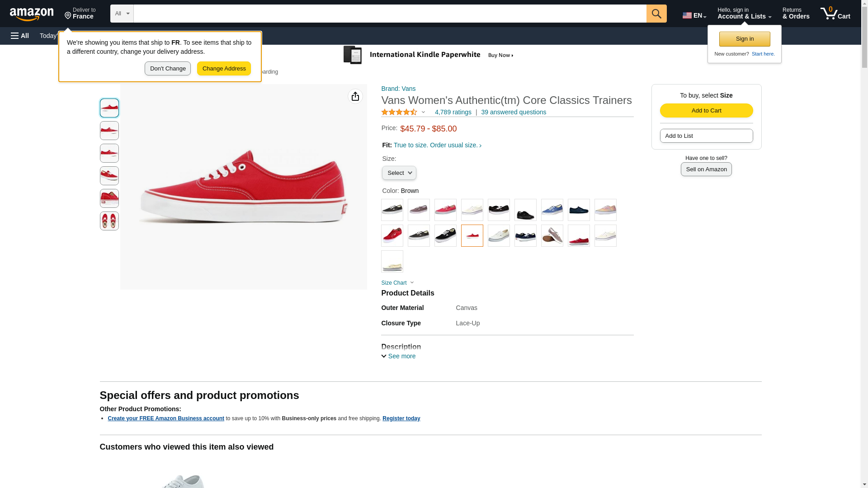The height and width of the screenshot is (488, 868).
Task: Open Account & Lists menu
Action: 744,14
